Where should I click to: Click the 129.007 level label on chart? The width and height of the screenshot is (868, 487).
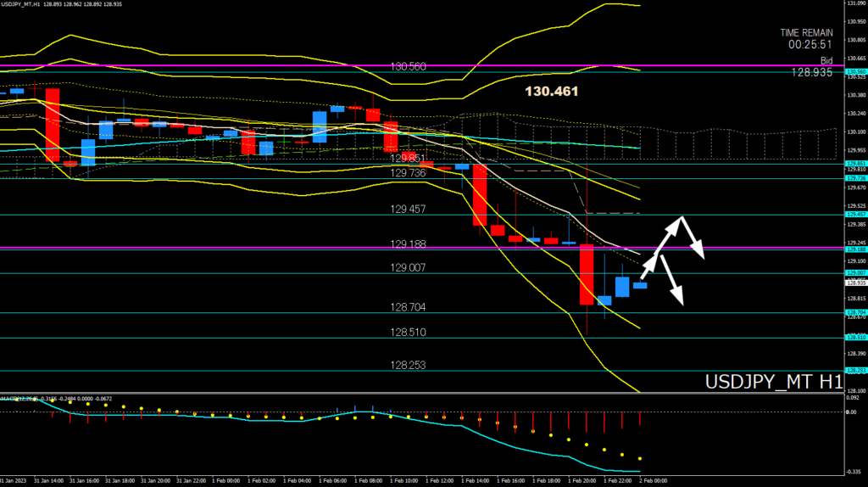point(408,267)
